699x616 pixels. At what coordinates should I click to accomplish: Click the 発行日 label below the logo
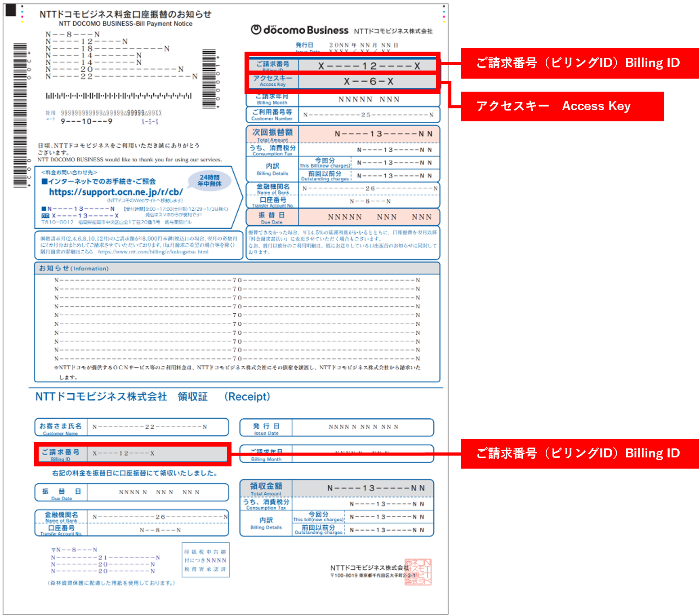tap(304, 45)
